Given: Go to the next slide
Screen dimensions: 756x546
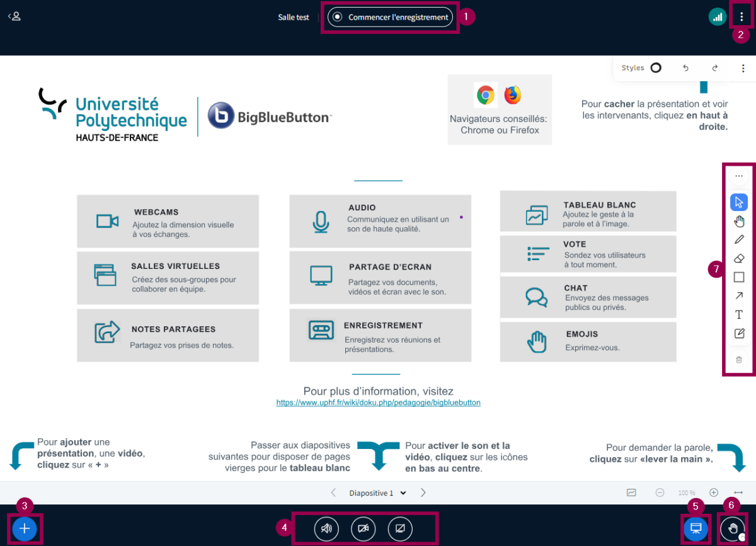Looking at the screenshot, I should (x=423, y=492).
